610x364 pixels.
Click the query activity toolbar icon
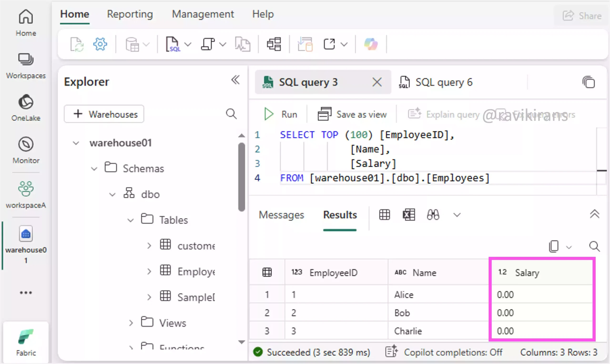tap(243, 44)
